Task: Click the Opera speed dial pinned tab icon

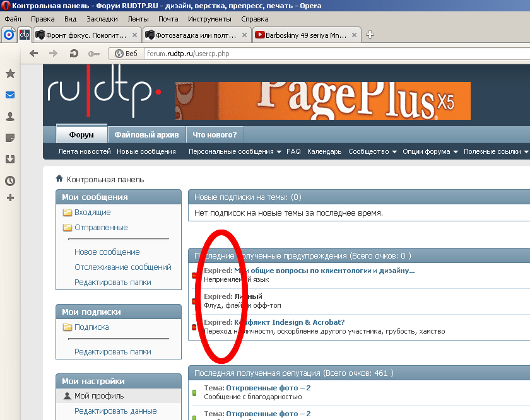Action: (x=9, y=35)
